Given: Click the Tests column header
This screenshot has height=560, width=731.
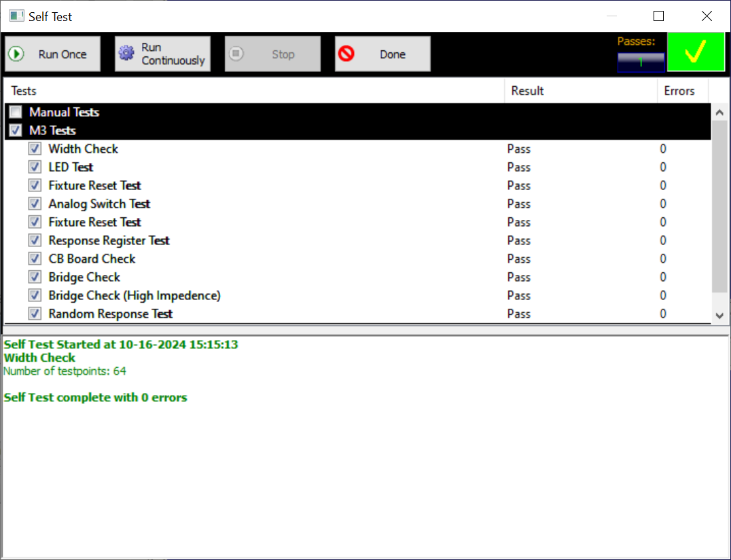Looking at the screenshot, I should [x=255, y=91].
